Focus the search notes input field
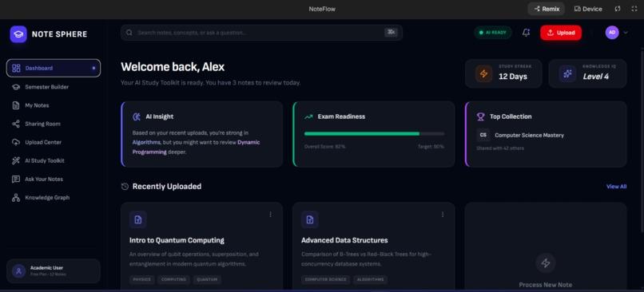Screen dimensions: 644x292 (x=261, y=33)
